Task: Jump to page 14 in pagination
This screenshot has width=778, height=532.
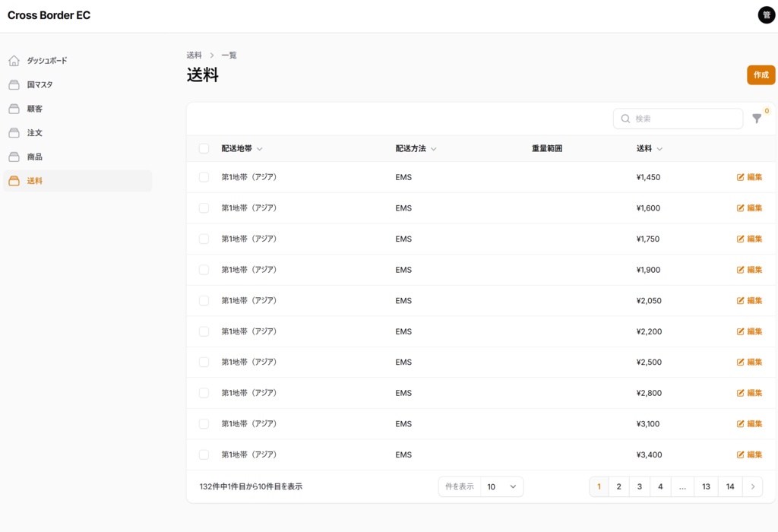Action: click(x=729, y=486)
